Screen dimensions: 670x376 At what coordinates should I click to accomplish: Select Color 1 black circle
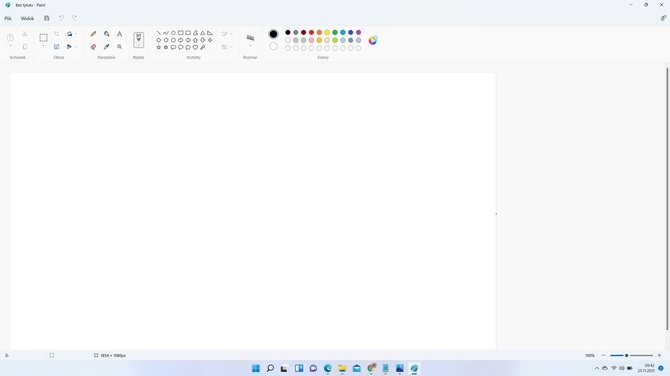[x=273, y=34]
